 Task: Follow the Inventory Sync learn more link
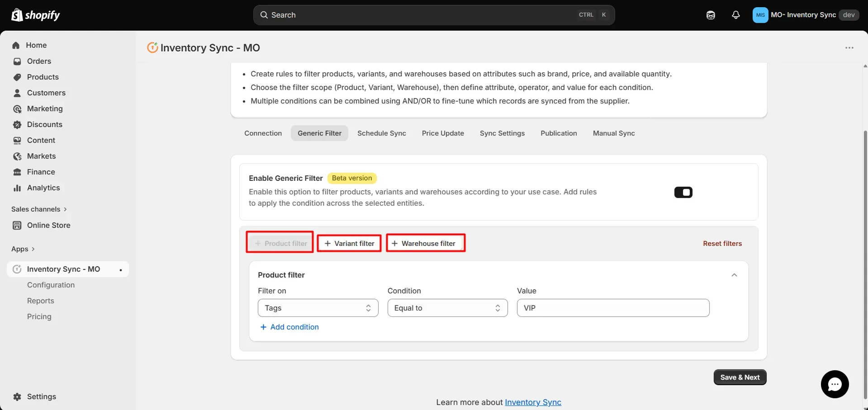pos(533,402)
